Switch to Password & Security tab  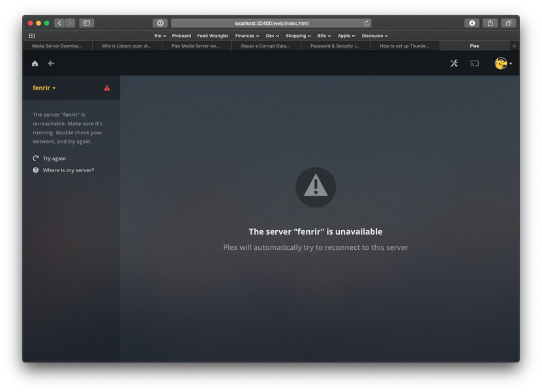click(x=335, y=46)
